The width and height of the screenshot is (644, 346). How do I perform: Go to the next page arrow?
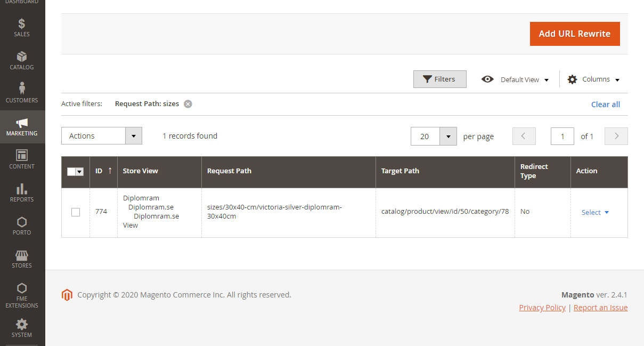616,136
